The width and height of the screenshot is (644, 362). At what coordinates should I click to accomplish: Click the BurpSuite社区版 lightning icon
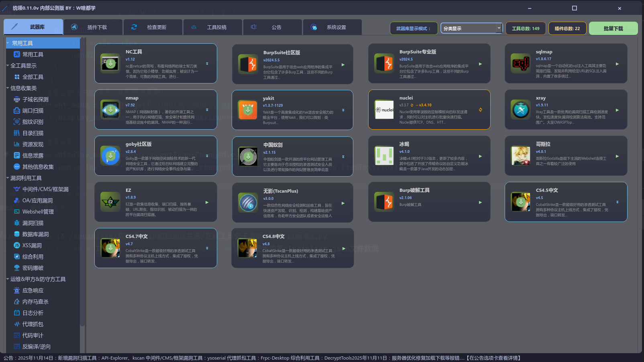point(248,63)
